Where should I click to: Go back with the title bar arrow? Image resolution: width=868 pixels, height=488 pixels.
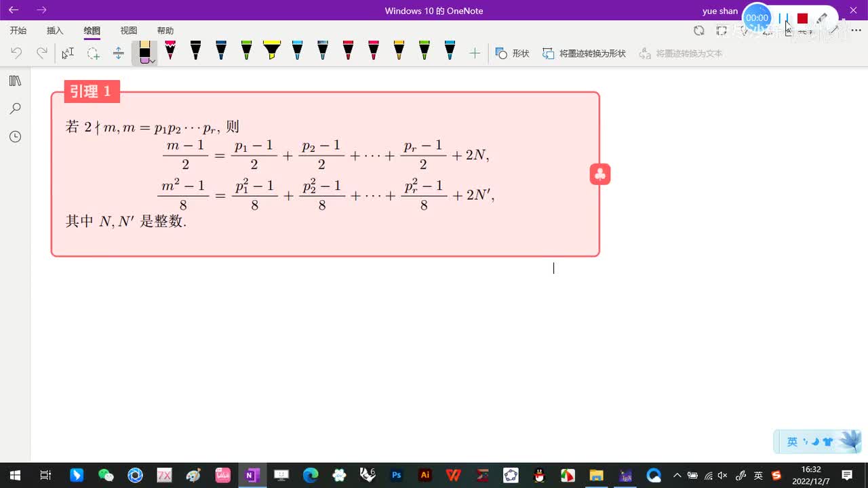pos(14,10)
